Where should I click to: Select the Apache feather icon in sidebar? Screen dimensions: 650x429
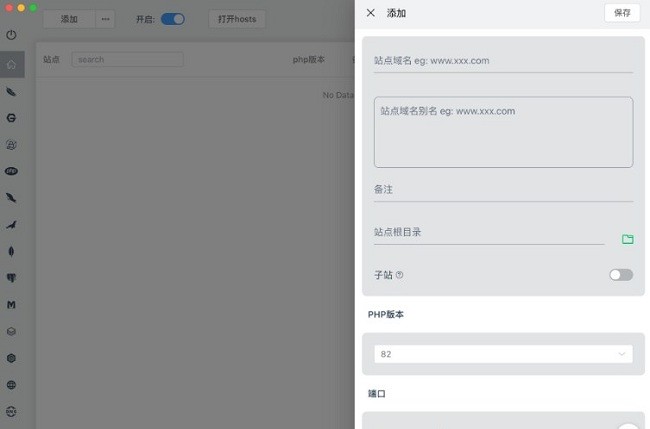point(11,92)
